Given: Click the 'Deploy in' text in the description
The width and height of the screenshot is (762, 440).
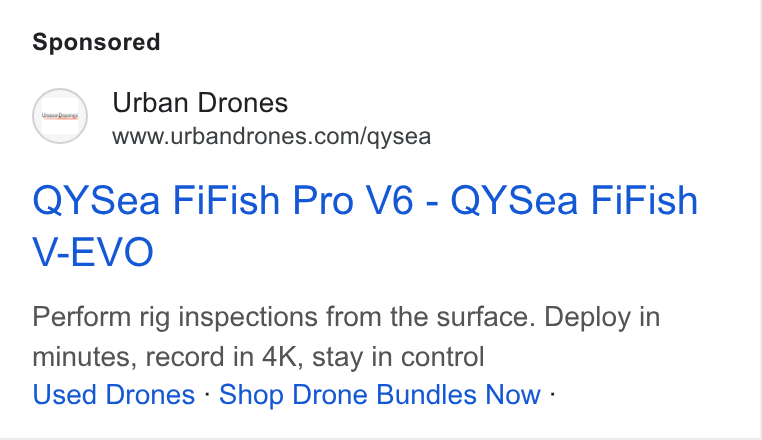Looking at the screenshot, I should pyautogui.click(x=602, y=317).
